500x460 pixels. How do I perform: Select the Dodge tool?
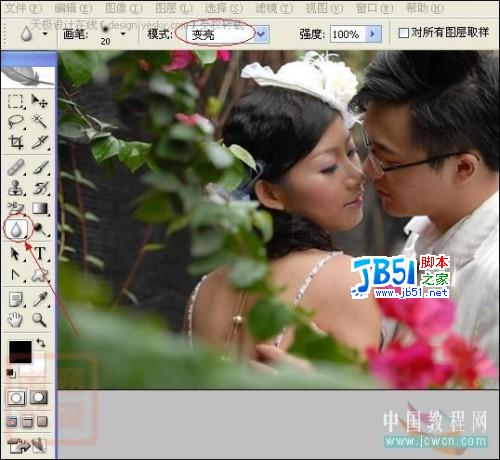[x=40, y=229]
